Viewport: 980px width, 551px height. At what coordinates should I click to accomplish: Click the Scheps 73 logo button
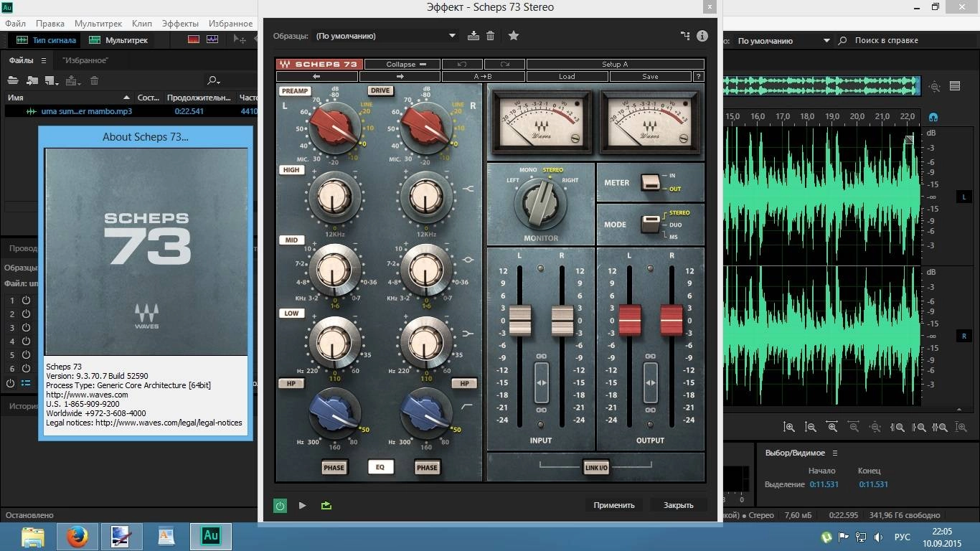pyautogui.click(x=320, y=64)
